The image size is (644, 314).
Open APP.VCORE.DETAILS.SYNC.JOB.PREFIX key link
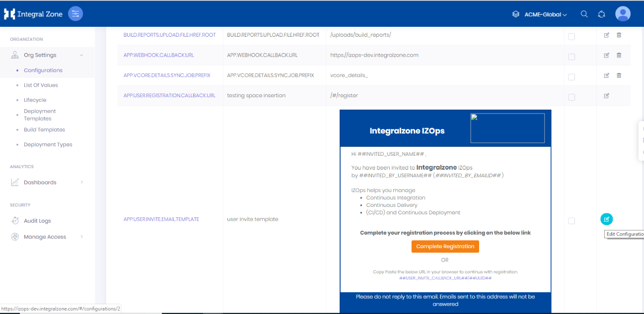pos(167,75)
